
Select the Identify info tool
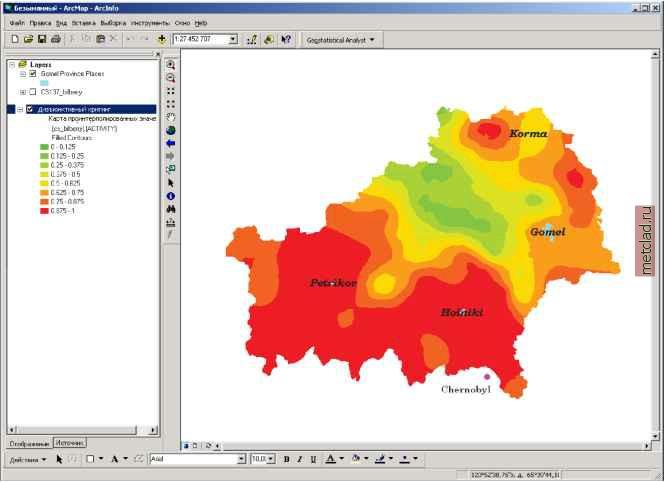click(x=170, y=196)
